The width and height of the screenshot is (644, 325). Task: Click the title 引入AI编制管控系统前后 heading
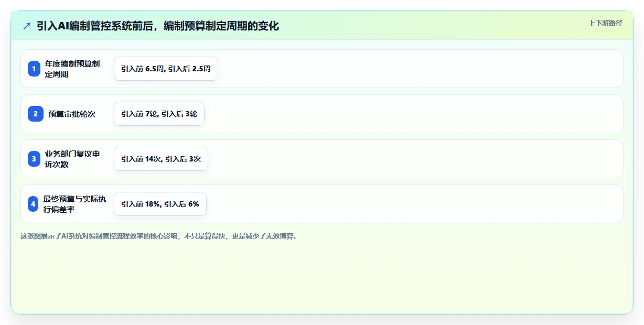coord(158,26)
